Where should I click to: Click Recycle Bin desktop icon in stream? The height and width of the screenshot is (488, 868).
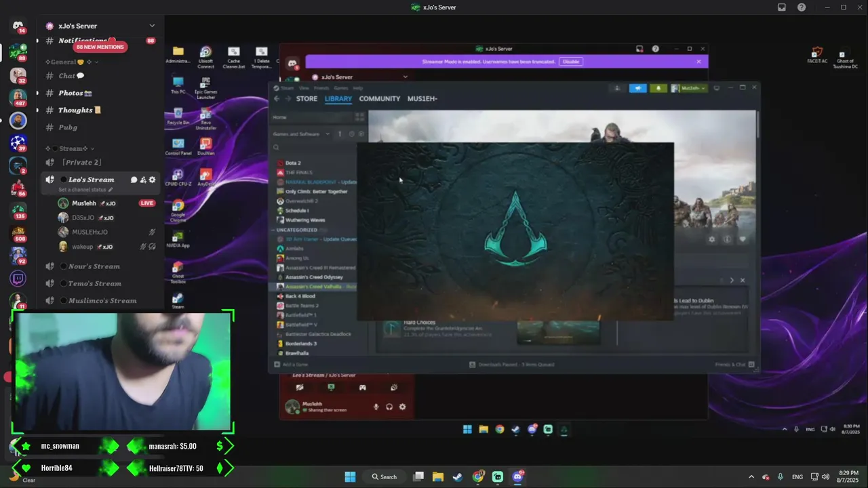tap(178, 117)
